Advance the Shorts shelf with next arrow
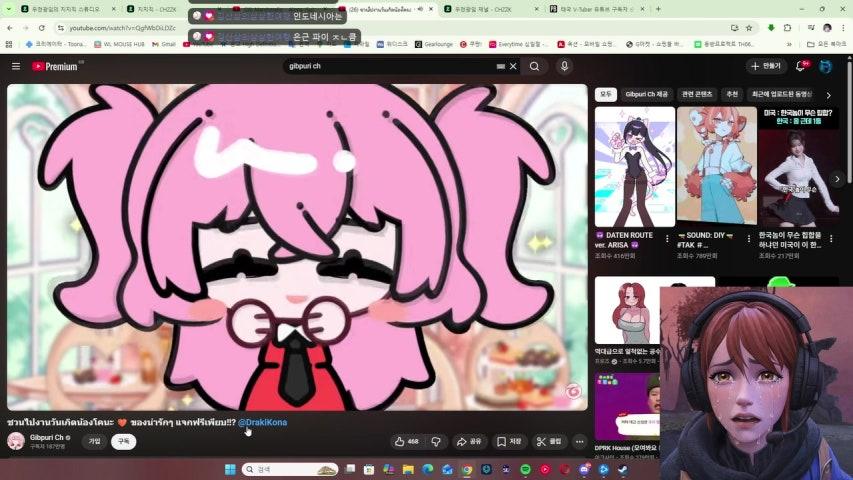 pos(837,179)
